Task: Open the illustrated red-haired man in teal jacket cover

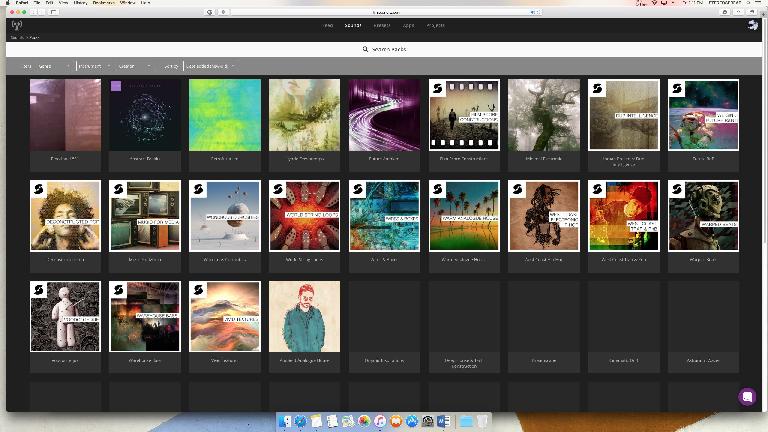Action: [305, 316]
